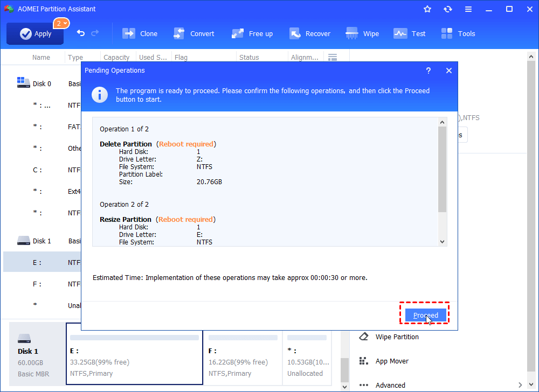The image size is (539, 392).
Task: Click the Redo arrow icon
Action: pos(95,33)
